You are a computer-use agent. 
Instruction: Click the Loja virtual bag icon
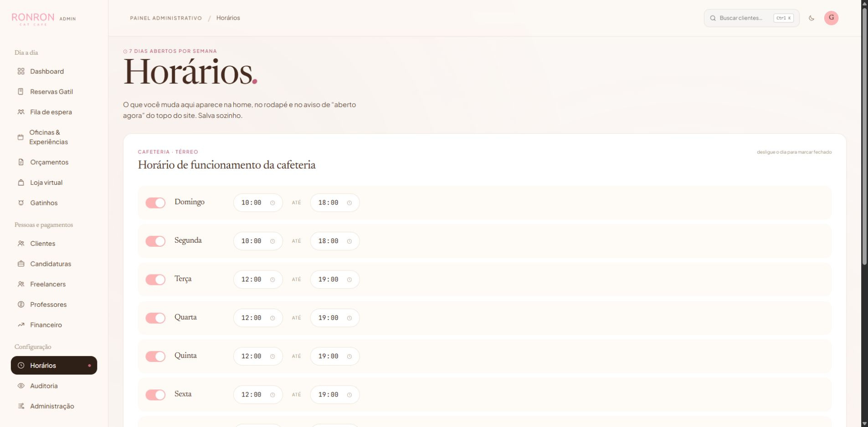pyautogui.click(x=21, y=183)
